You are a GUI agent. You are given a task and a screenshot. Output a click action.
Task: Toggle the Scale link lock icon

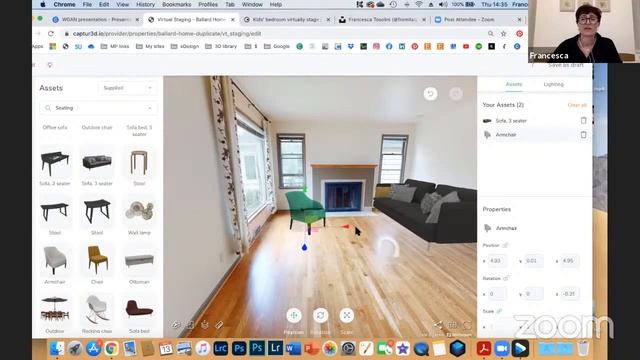point(499,311)
